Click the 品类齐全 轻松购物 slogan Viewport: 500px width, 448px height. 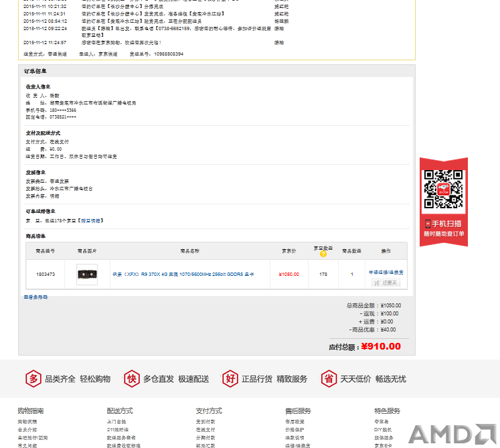coord(78,379)
